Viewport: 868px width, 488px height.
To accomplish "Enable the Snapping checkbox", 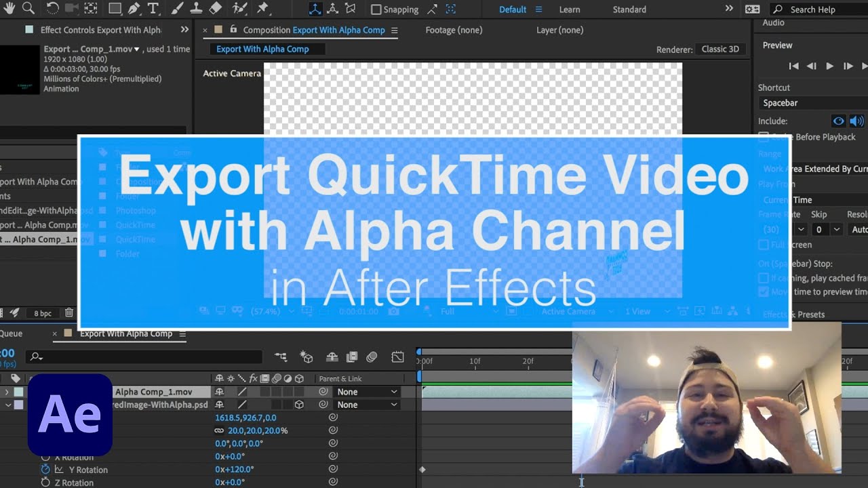I will tap(376, 9).
